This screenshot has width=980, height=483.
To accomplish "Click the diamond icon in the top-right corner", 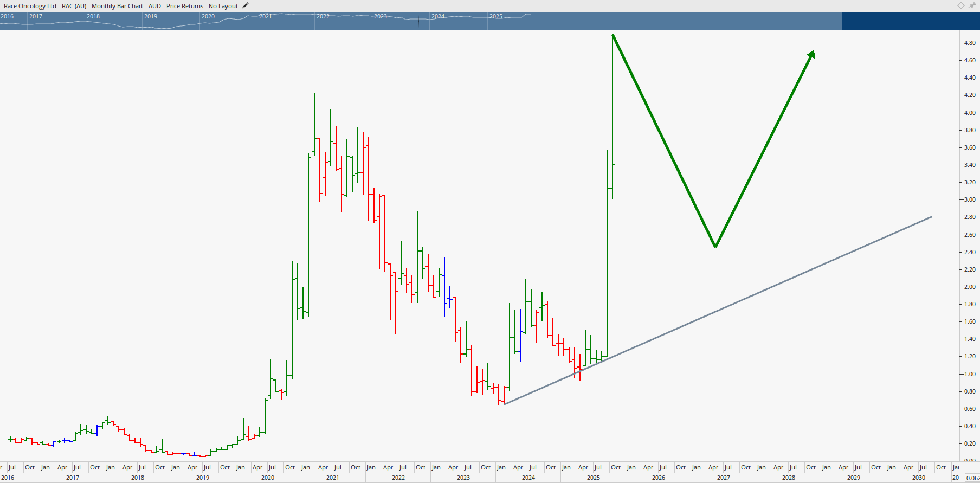I will pos(961,5).
